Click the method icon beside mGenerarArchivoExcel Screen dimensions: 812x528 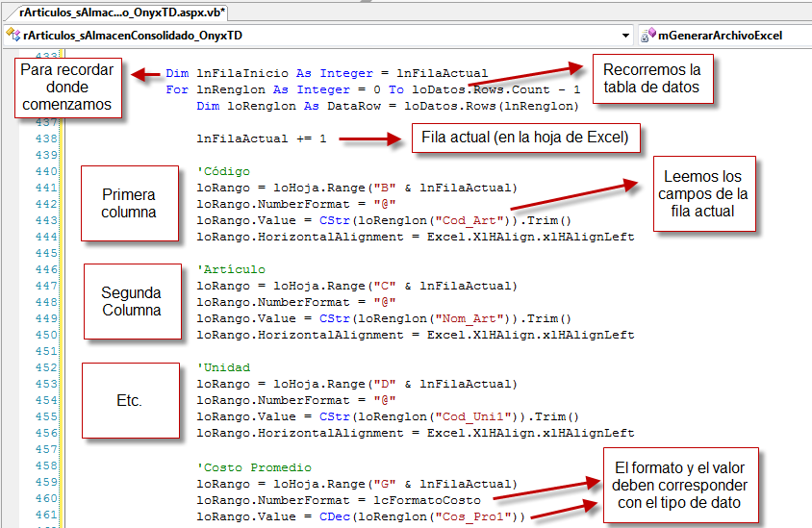(648, 36)
